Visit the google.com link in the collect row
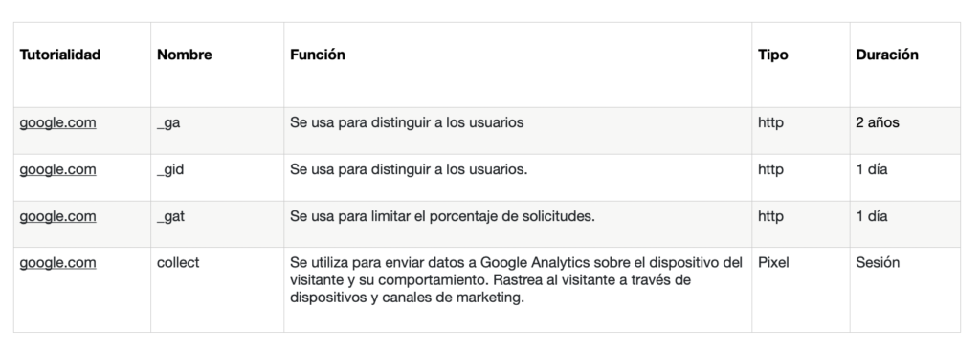The width and height of the screenshot is (980, 353). pos(57,263)
